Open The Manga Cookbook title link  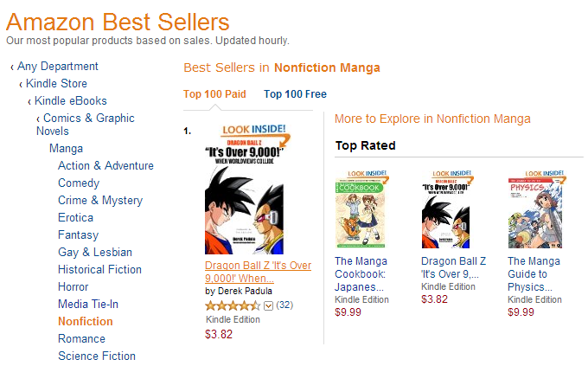pos(361,273)
